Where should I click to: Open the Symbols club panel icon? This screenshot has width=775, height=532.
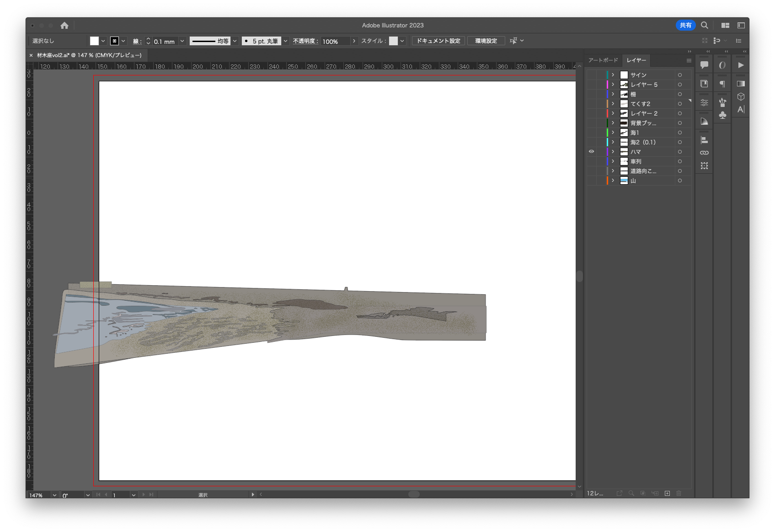point(722,115)
